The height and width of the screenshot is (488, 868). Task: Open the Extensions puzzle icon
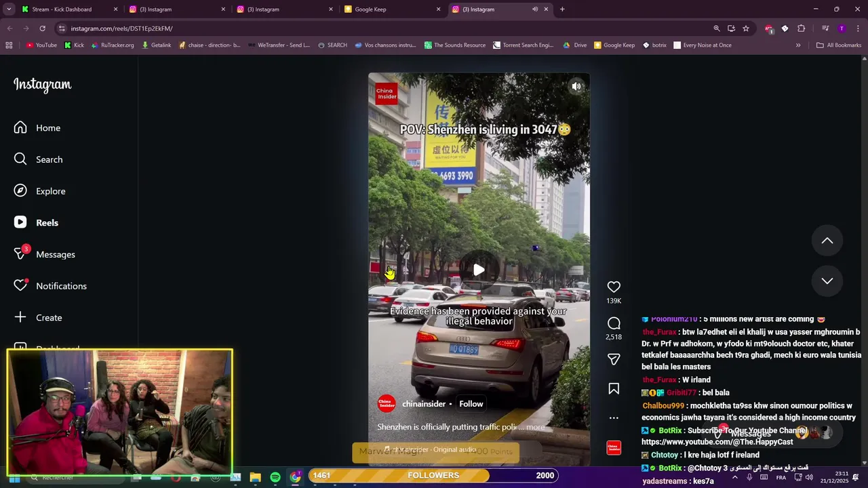click(801, 28)
